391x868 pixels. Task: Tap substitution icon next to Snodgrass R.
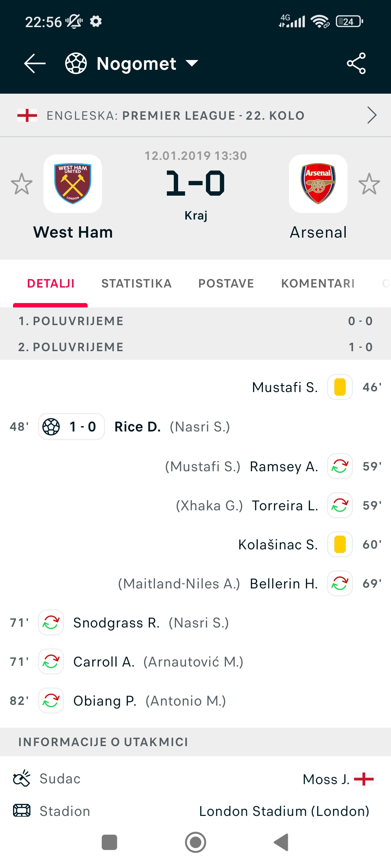pyautogui.click(x=51, y=622)
